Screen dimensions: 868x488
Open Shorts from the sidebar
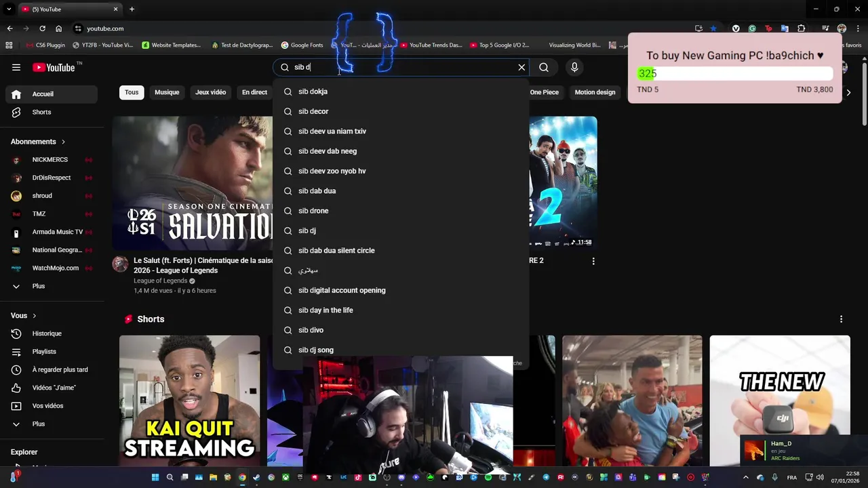[x=52, y=112]
